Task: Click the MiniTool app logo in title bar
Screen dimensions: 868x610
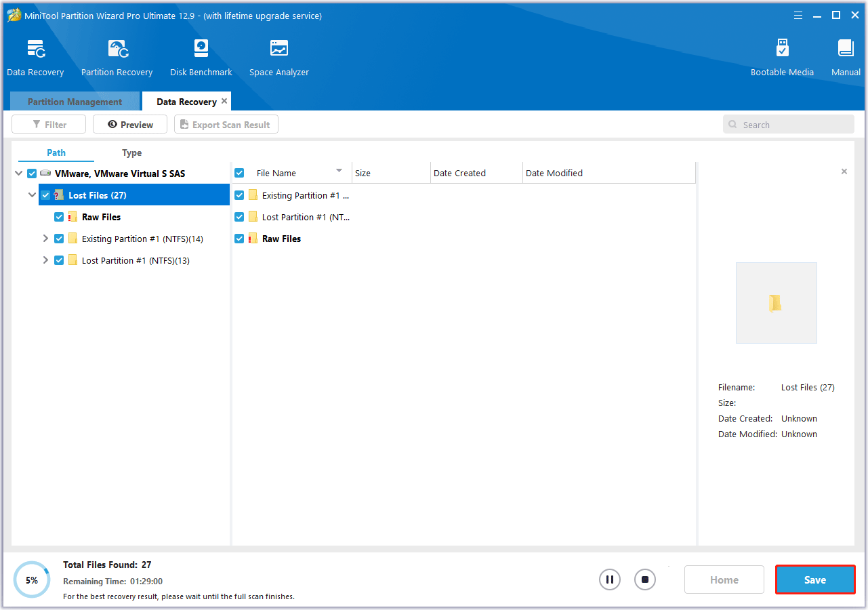Action: (14, 15)
